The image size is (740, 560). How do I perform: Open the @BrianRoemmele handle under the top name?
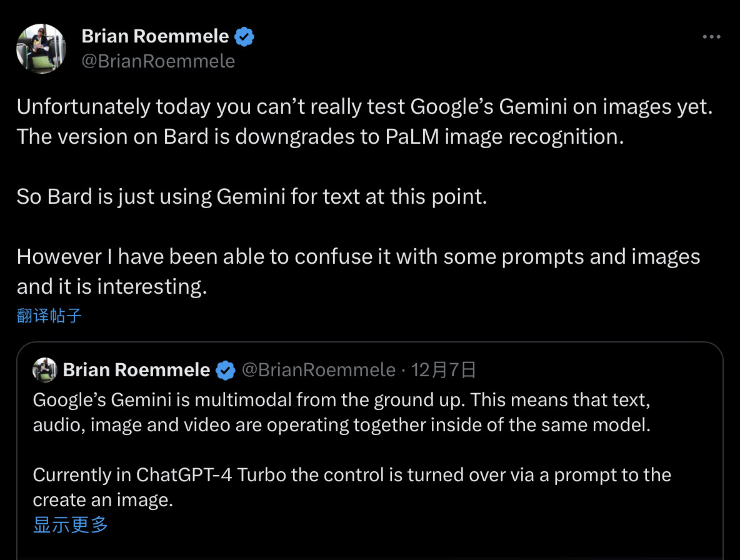coord(158,61)
